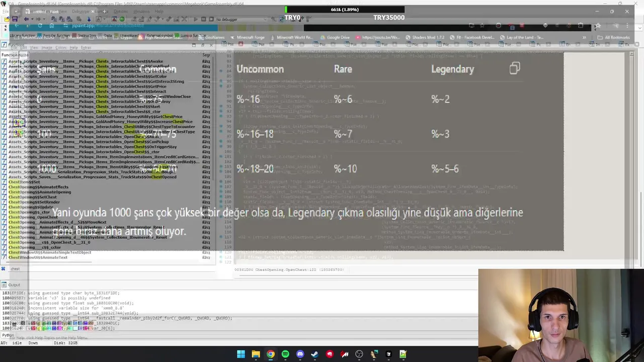Open the Lay of the Land bookmark
The image size is (644, 362).
(521, 37)
